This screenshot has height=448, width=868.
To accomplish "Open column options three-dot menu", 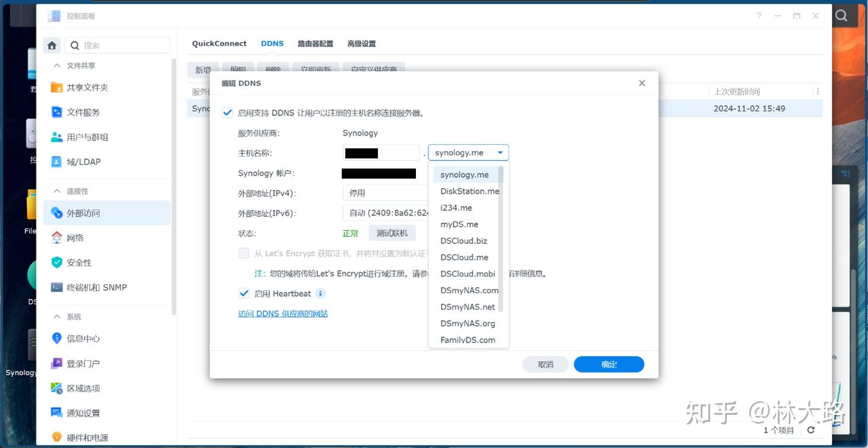I will tap(818, 91).
